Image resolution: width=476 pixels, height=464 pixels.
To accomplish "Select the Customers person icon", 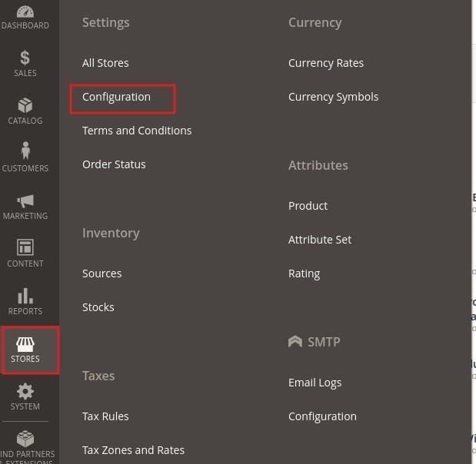I will (25, 152).
